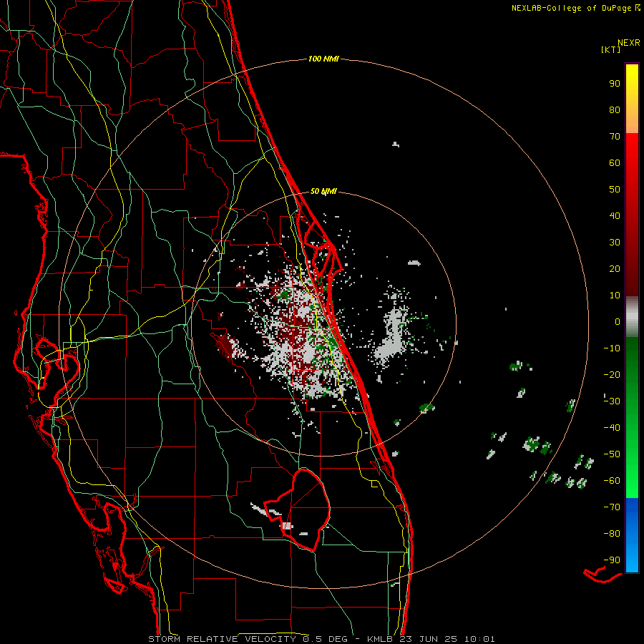
Task: Click the NEXR label above the color bar
Action: (x=629, y=42)
